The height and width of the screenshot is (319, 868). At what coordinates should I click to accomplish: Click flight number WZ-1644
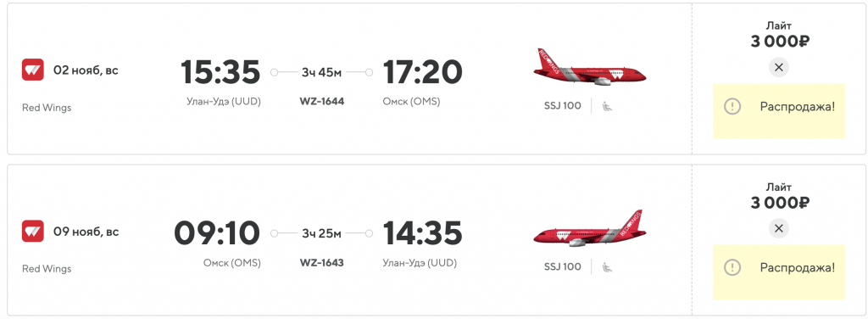click(x=321, y=102)
